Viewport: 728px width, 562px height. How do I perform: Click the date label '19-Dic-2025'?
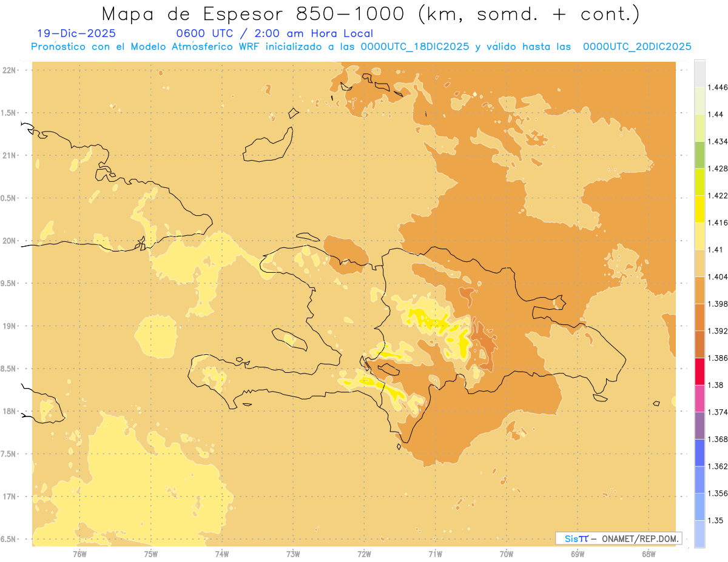(76, 33)
